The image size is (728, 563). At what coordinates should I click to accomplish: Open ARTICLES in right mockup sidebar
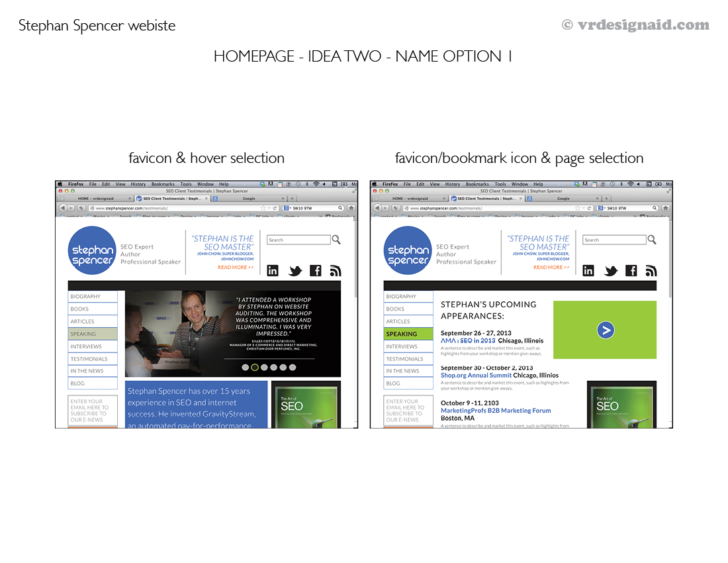tap(408, 321)
